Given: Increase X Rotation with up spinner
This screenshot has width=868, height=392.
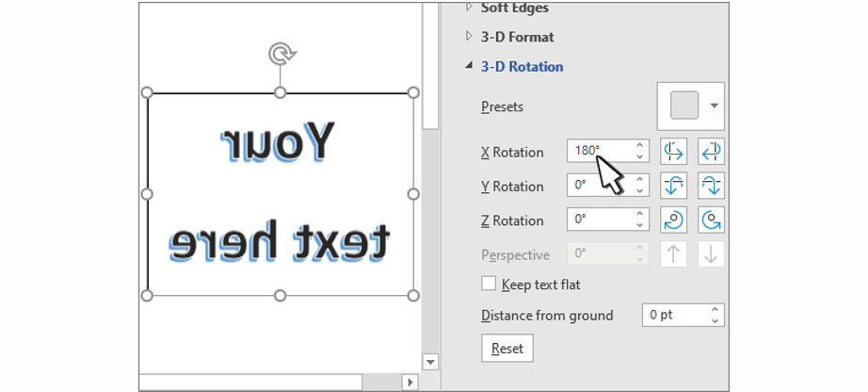Looking at the screenshot, I should click(x=640, y=145).
